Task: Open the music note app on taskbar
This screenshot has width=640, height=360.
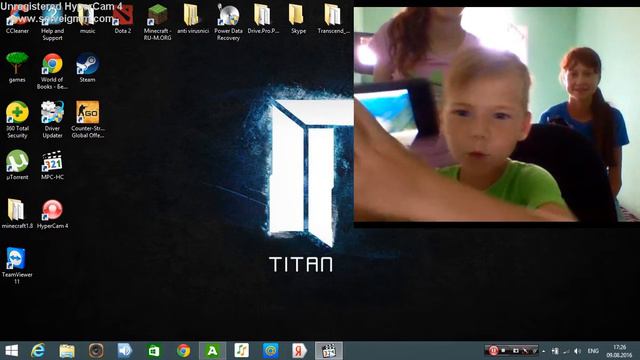Action: click(241, 351)
